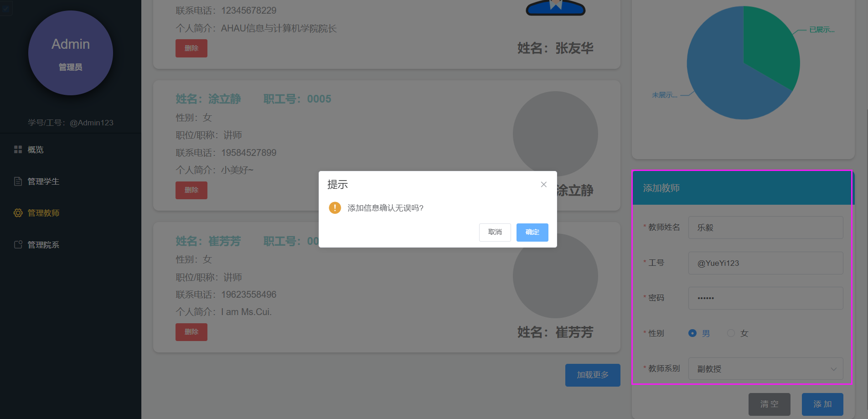Open 管理学生 menu item
This screenshot has width=868, height=419.
pos(71,181)
